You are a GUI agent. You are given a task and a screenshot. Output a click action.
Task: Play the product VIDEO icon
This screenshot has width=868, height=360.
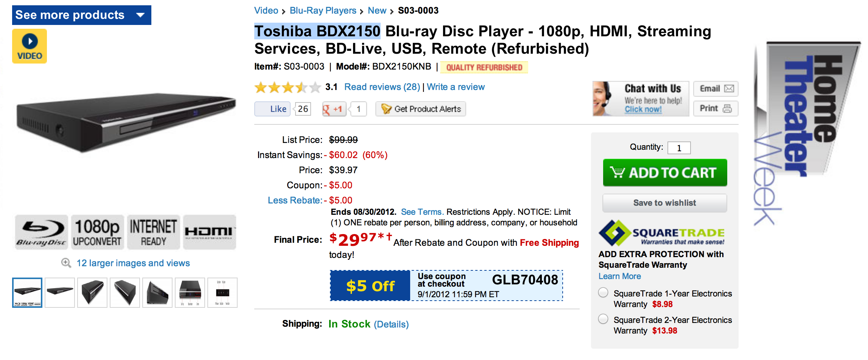click(30, 46)
